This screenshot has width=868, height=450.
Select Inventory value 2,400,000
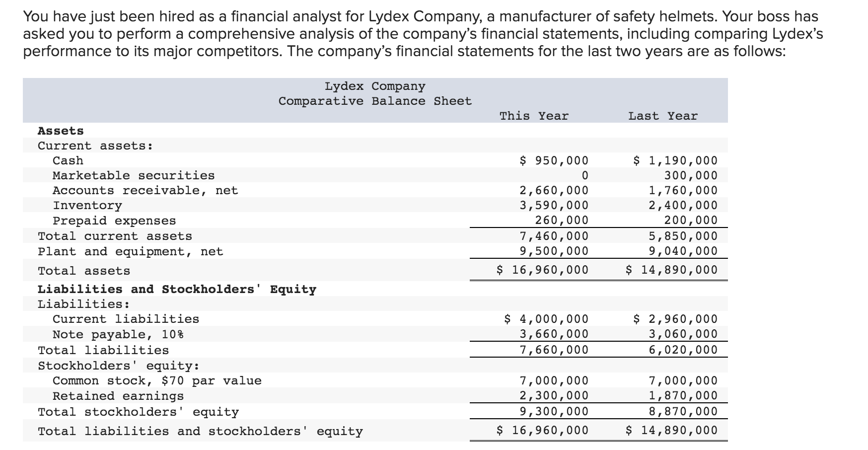pos(683,206)
